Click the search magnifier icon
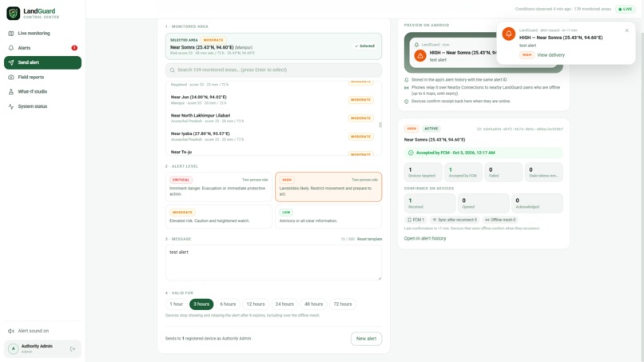The image size is (644, 362). point(173,70)
